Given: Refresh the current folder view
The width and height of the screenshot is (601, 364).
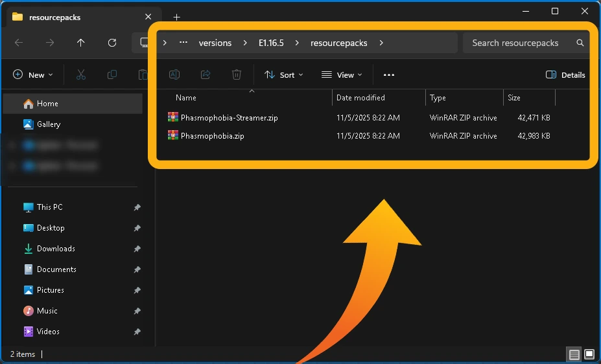Looking at the screenshot, I should pyautogui.click(x=112, y=43).
